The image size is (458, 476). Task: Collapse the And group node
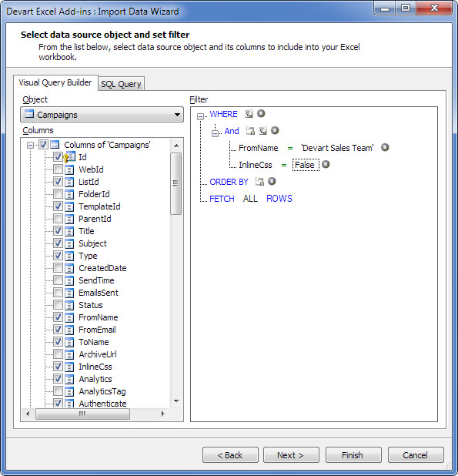pyautogui.click(x=215, y=133)
